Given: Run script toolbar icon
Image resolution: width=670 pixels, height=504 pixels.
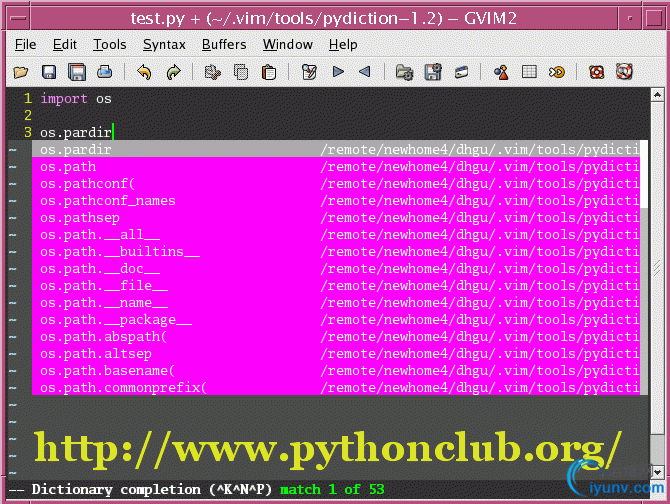Looking at the screenshot, I should click(x=461, y=72).
